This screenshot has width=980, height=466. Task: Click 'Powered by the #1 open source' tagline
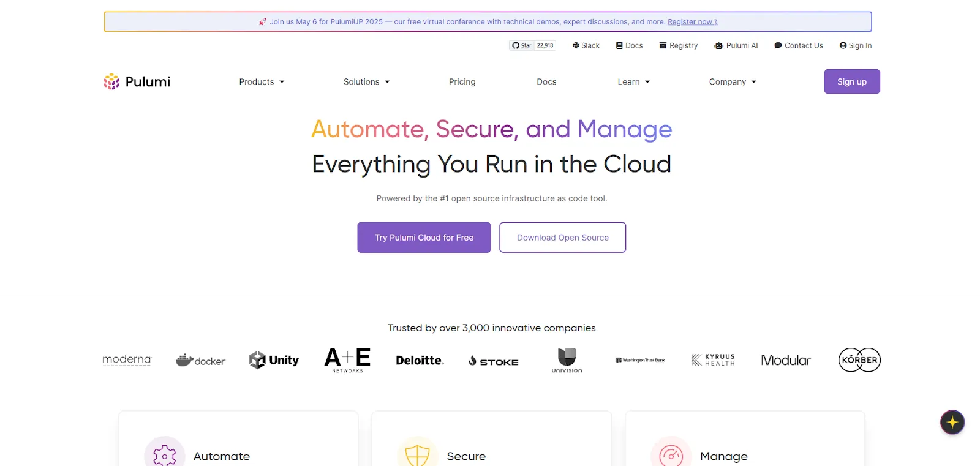[x=491, y=198]
